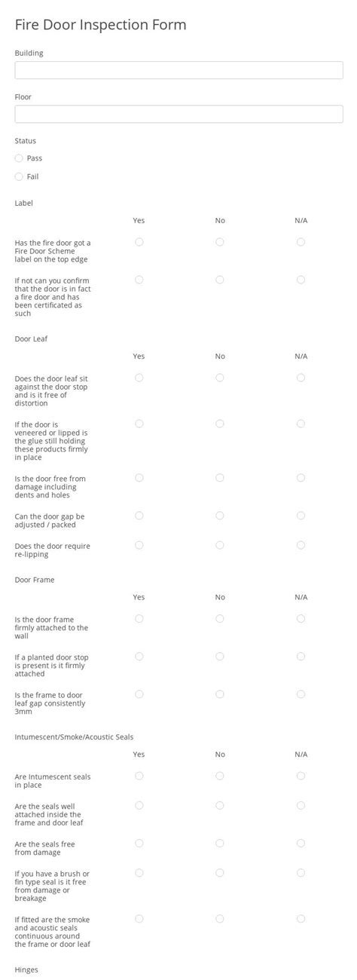Screen dimensions: 357x980
Task: Mark N/A for door requires re-lipping
Action: pos(301,545)
